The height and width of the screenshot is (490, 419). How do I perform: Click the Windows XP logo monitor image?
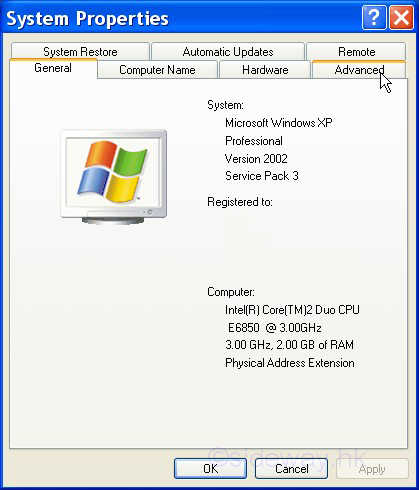tap(114, 177)
